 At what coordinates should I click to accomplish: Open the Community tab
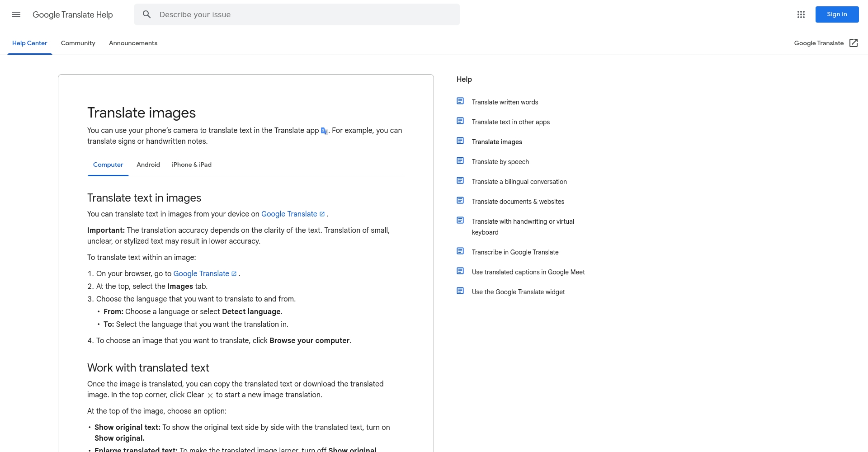(x=78, y=43)
